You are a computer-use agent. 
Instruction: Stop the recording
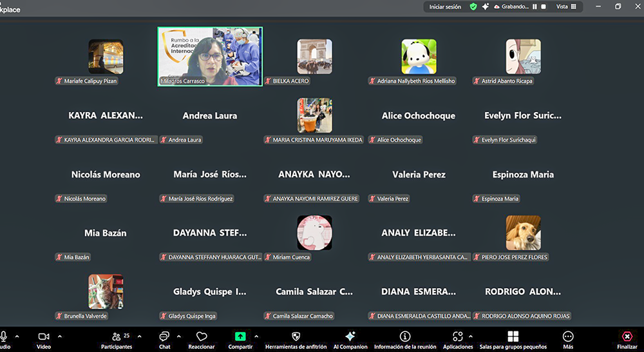pyautogui.click(x=544, y=6)
